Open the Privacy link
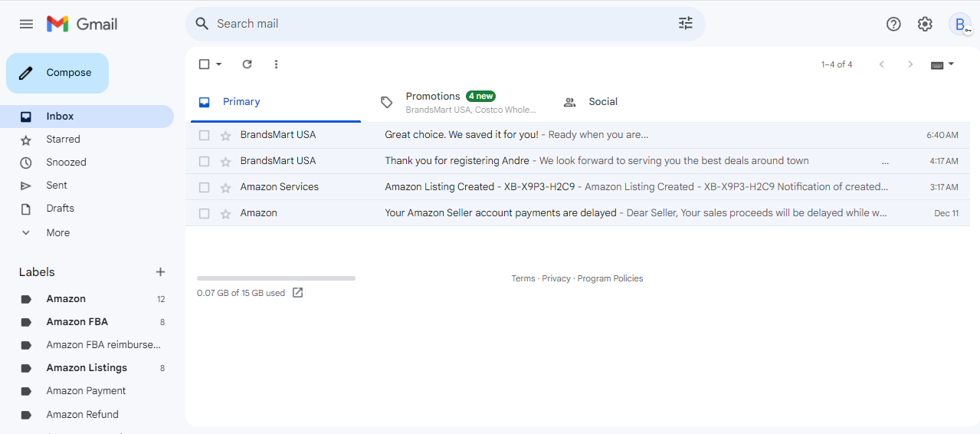 [556, 278]
